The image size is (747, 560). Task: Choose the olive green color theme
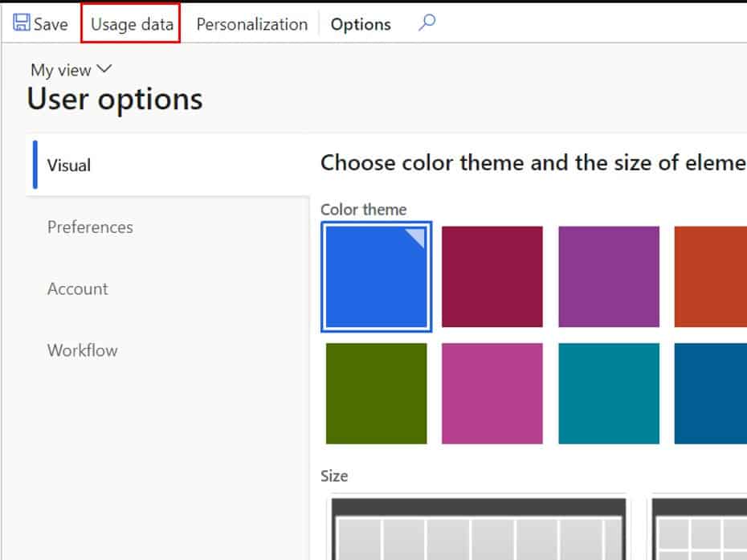point(377,393)
